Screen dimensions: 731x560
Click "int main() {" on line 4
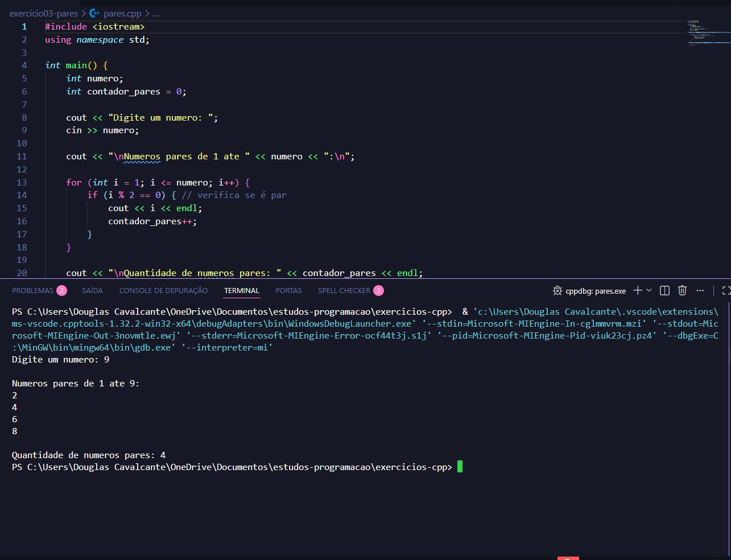pos(77,65)
